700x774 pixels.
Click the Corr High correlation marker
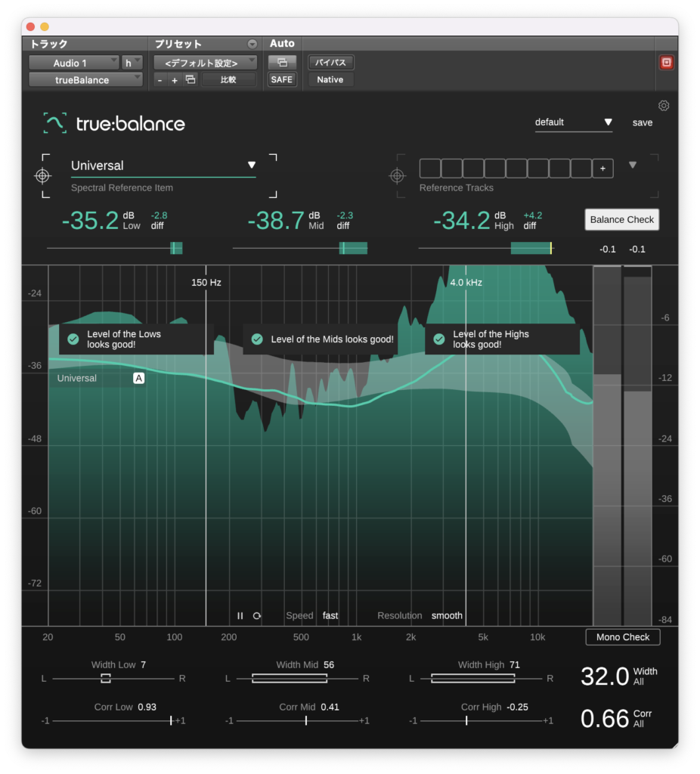[x=466, y=720]
